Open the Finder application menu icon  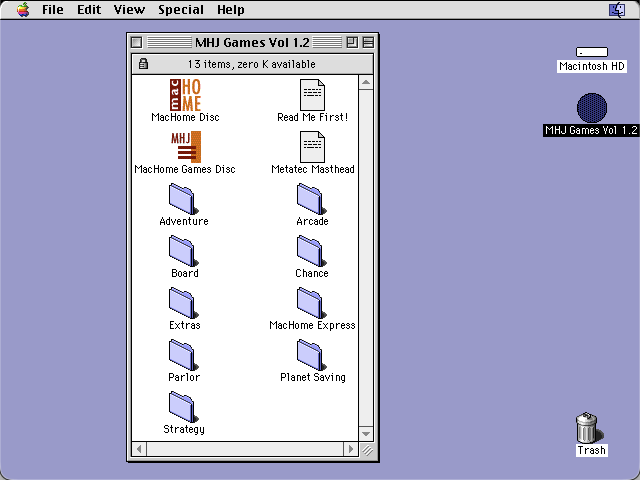tap(617, 9)
